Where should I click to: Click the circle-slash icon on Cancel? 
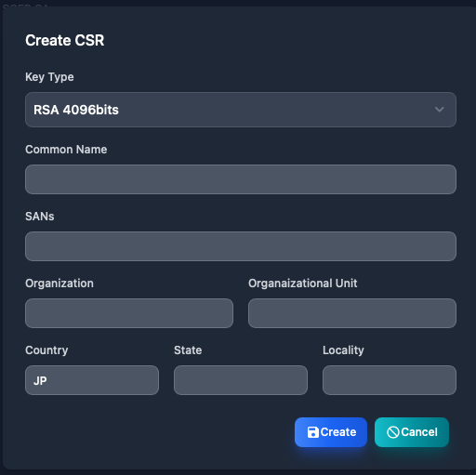point(393,432)
